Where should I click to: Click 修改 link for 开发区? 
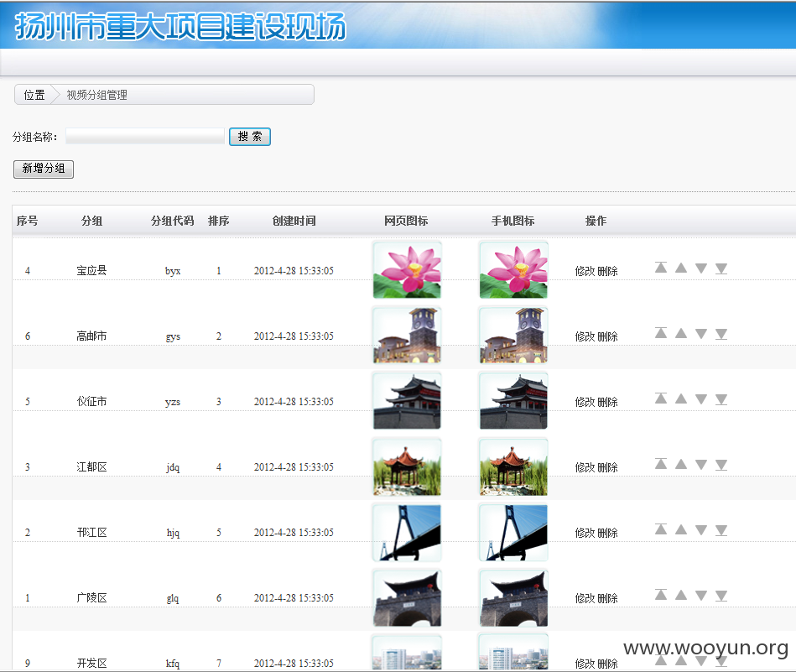pyautogui.click(x=585, y=664)
